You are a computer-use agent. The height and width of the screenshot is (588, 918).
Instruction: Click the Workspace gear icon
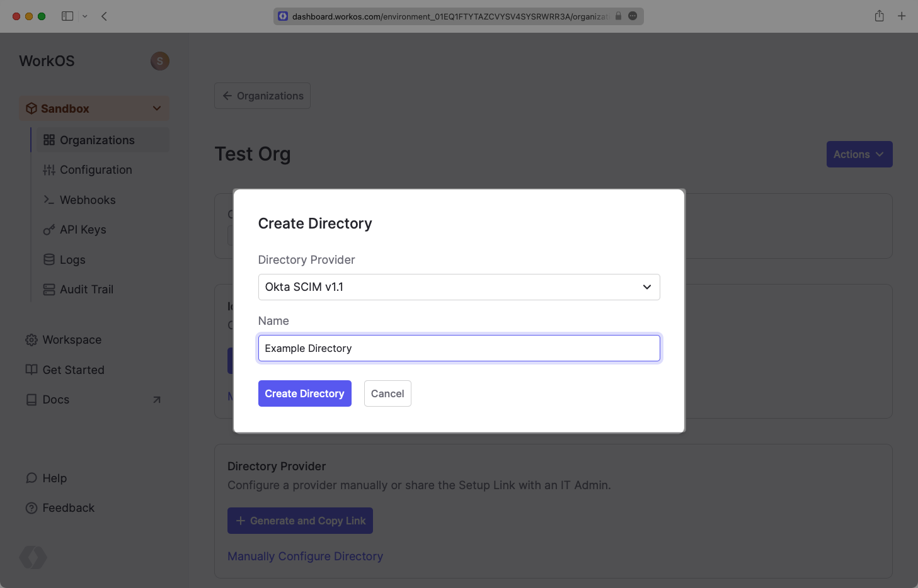pyautogui.click(x=32, y=340)
